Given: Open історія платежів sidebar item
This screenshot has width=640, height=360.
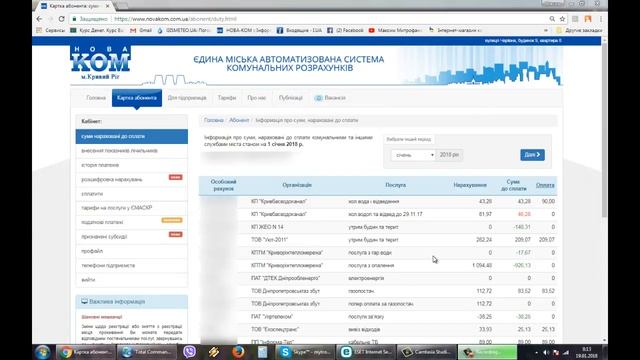Looking at the screenshot, I should (132, 165).
